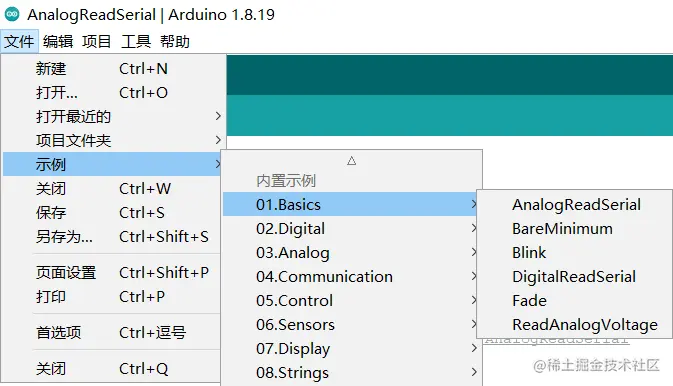Choose 打印 from the file menu
Image resolution: width=673 pixels, height=386 pixels.
112,297
